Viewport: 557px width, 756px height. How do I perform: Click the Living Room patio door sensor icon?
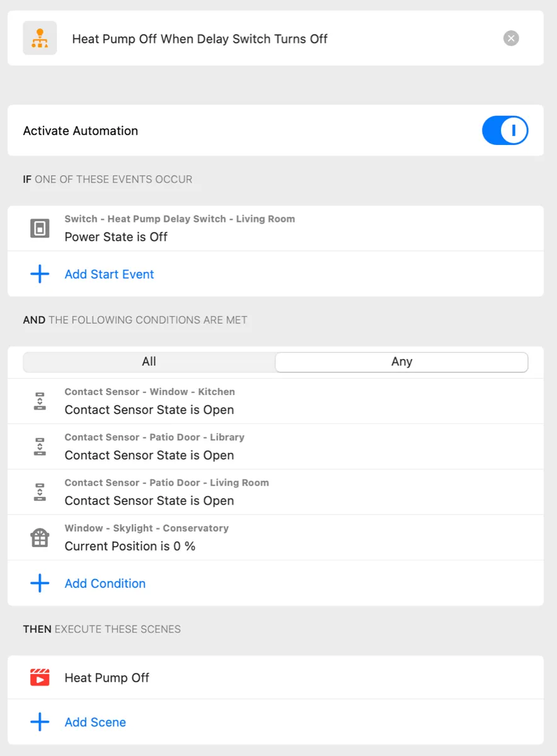[x=40, y=492]
